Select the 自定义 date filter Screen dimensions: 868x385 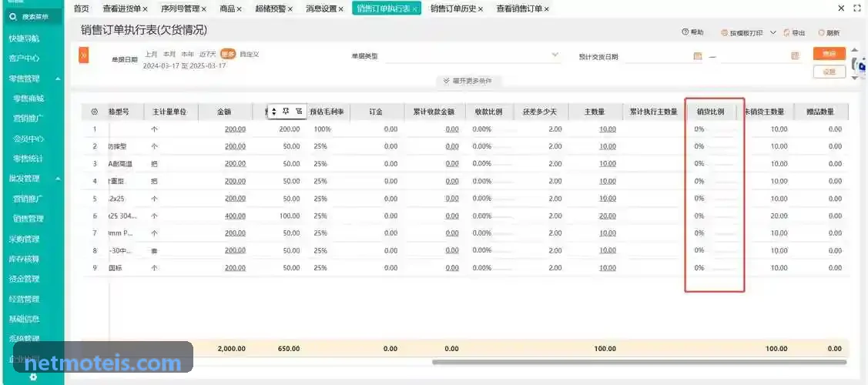tap(249, 54)
